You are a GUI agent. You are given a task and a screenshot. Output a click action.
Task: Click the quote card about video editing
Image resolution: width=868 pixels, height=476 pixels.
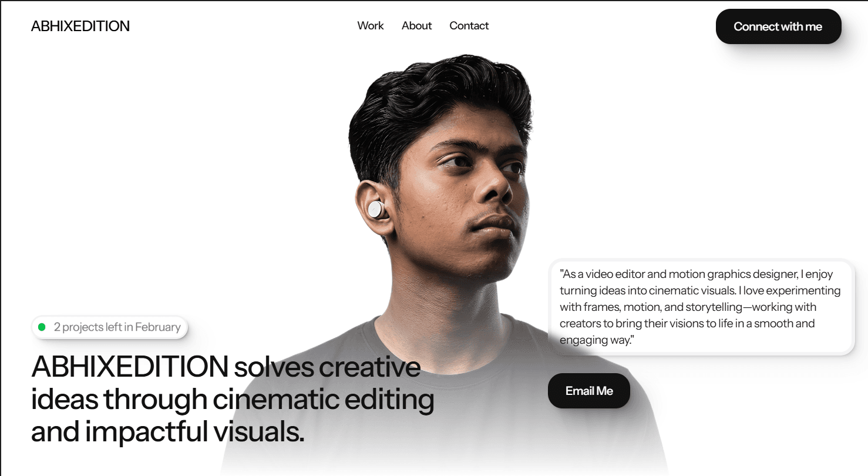point(701,307)
